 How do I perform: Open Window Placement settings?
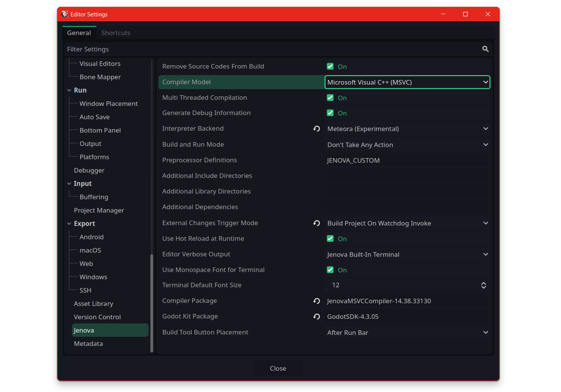tap(109, 104)
